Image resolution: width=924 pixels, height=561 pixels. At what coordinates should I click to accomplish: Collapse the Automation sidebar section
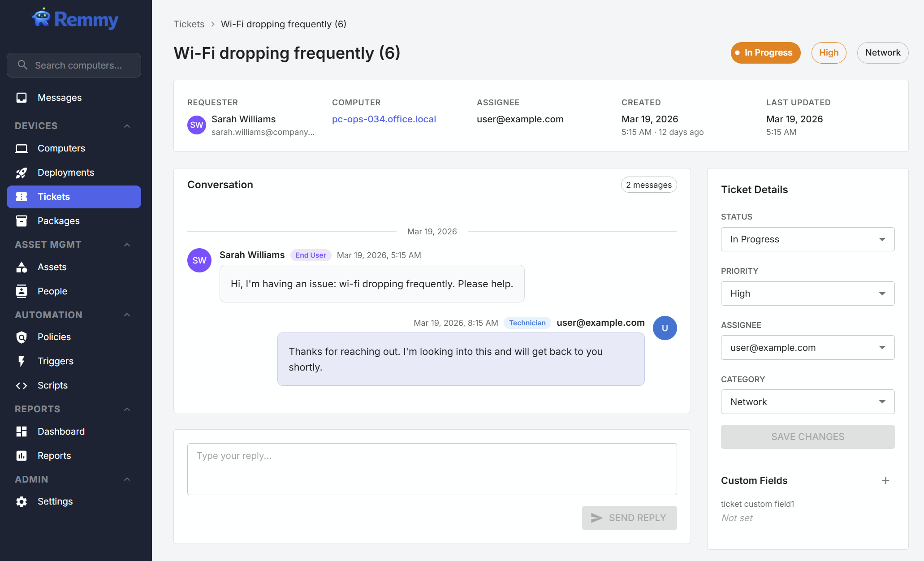point(127,315)
